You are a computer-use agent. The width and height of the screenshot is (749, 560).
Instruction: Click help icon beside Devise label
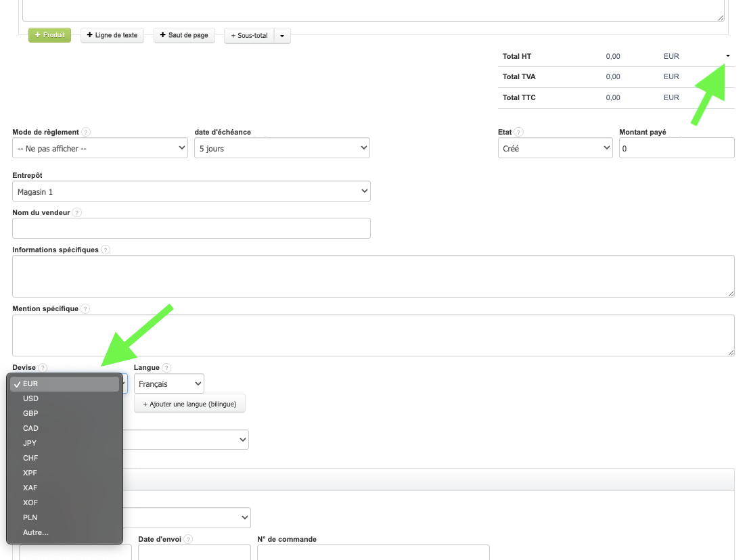coord(43,368)
